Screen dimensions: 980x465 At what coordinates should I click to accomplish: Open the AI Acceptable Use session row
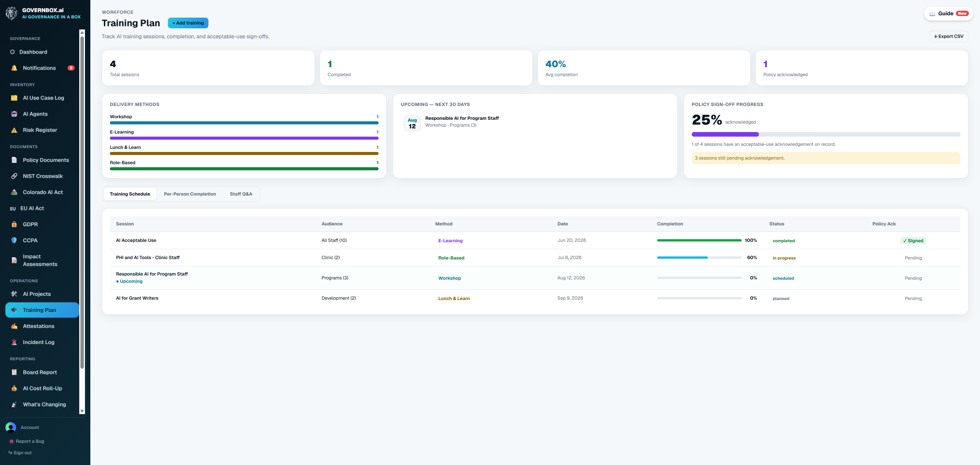[535, 240]
